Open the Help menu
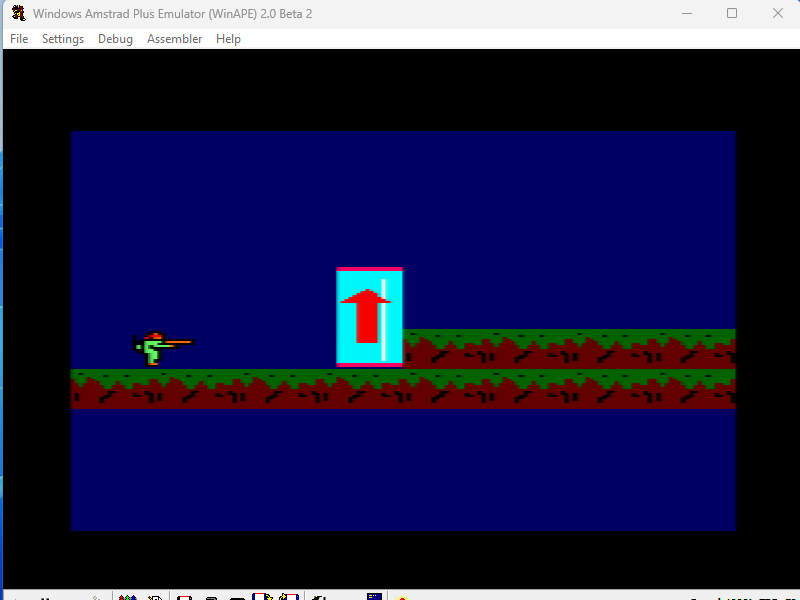 tap(228, 39)
